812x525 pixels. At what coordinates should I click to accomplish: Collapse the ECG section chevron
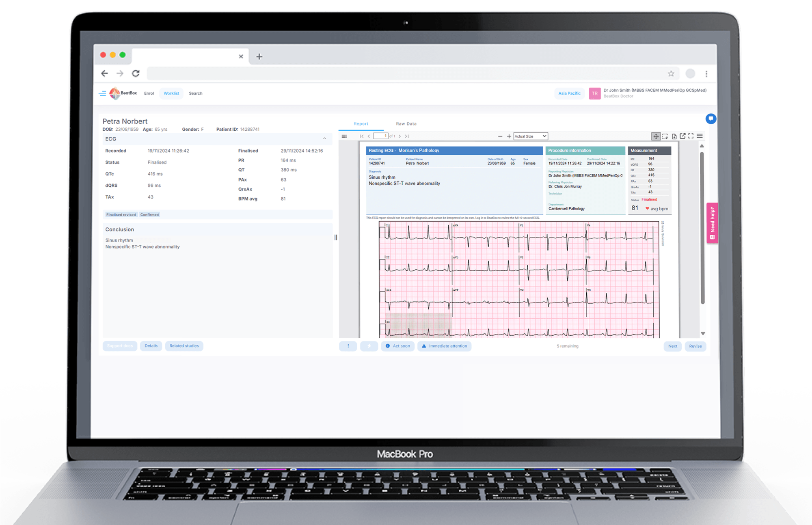(324, 139)
